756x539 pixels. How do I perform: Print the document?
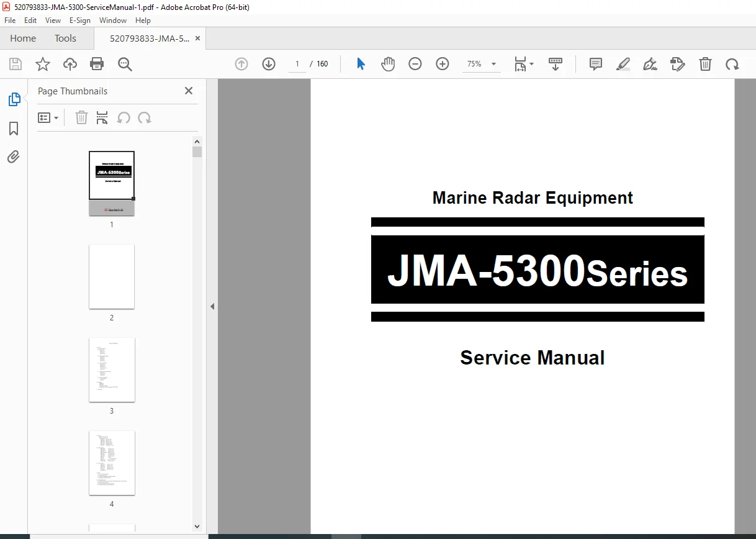click(x=97, y=64)
